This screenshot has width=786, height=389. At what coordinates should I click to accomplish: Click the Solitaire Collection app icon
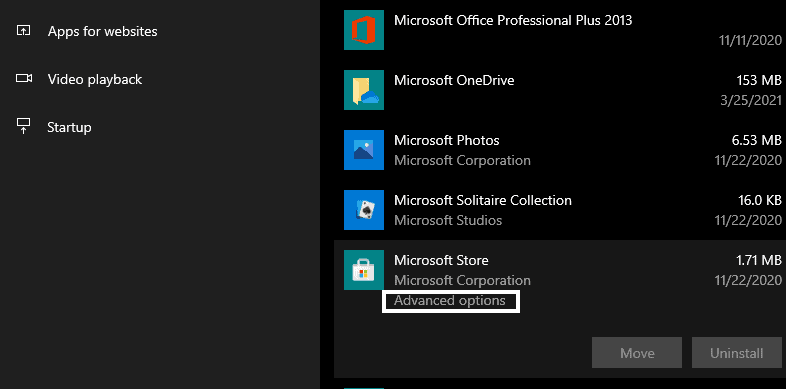pos(364,210)
